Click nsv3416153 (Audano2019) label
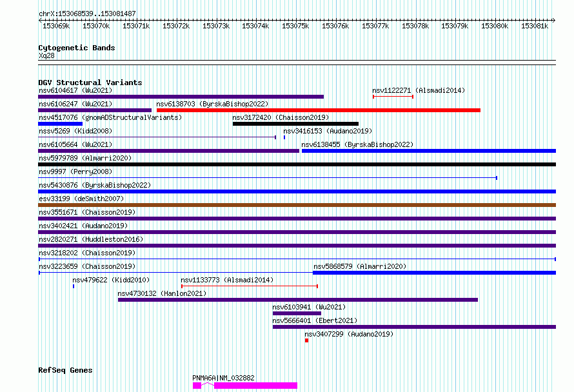Image resolution: width=574 pixels, height=392 pixels. [328, 131]
